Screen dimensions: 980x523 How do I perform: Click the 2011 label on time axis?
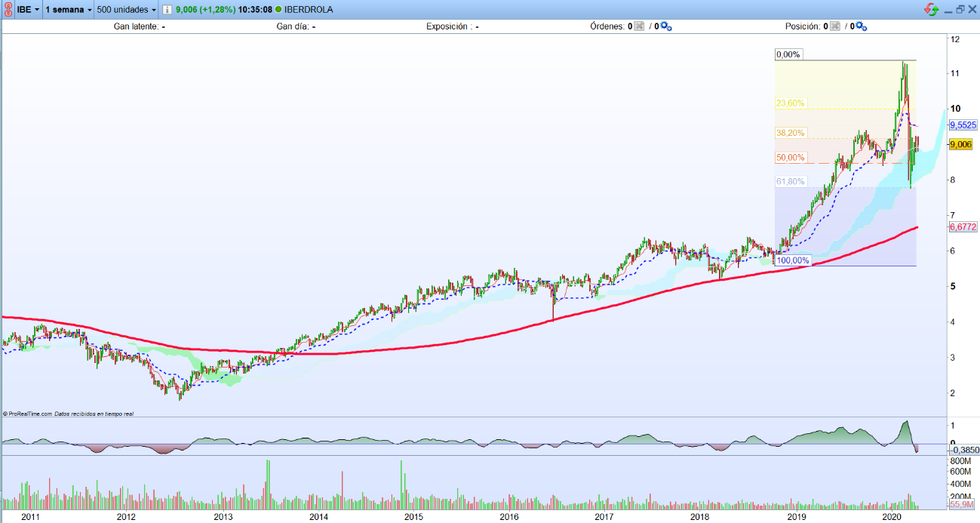point(30,517)
